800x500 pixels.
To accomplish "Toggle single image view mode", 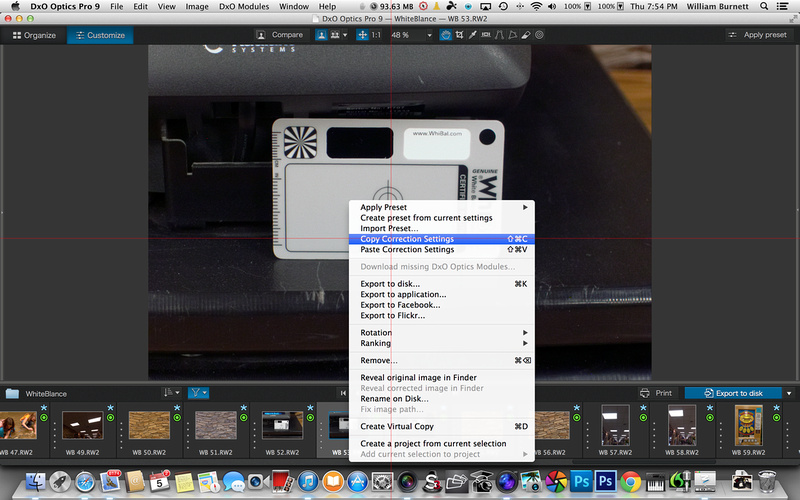I will 321,35.
